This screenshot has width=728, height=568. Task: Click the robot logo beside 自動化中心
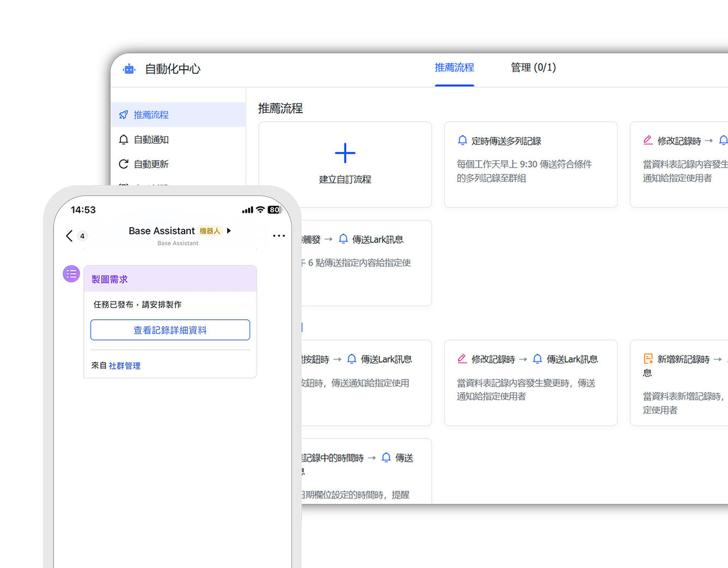[129, 69]
